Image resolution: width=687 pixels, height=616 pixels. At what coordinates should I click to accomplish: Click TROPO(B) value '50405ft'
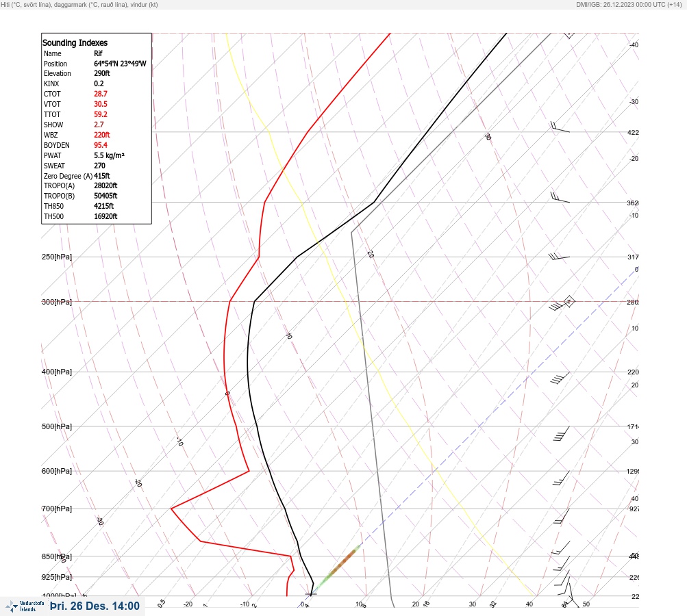pos(105,196)
